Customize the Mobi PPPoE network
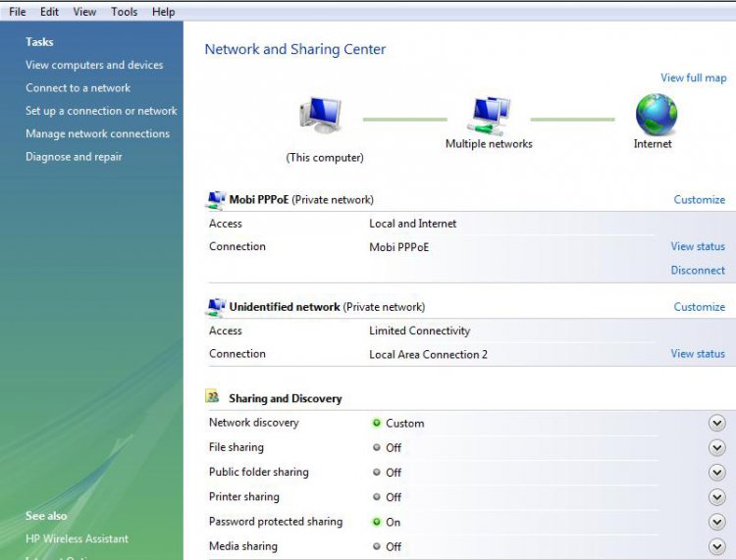The height and width of the screenshot is (560, 736). pyautogui.click(x=700, y=200)
